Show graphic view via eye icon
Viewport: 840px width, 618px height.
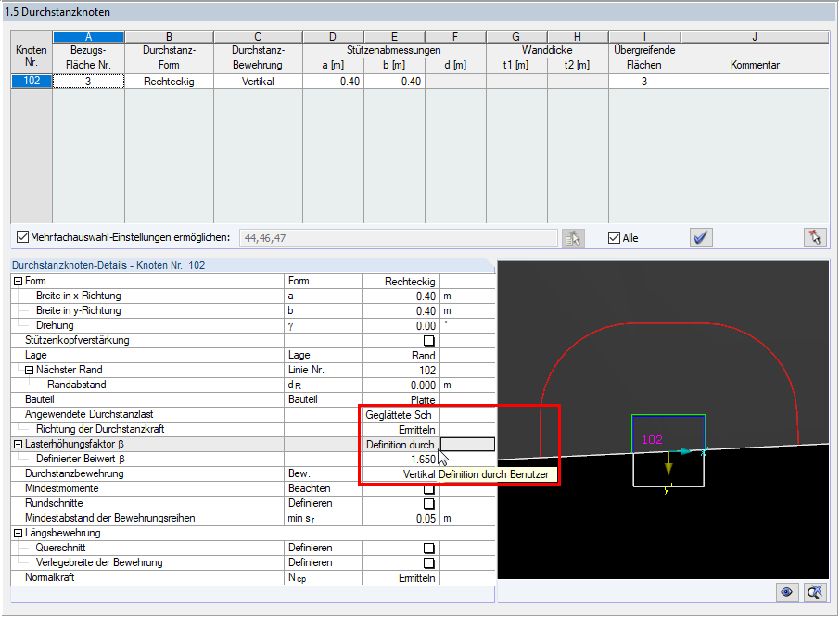point(787,592)
